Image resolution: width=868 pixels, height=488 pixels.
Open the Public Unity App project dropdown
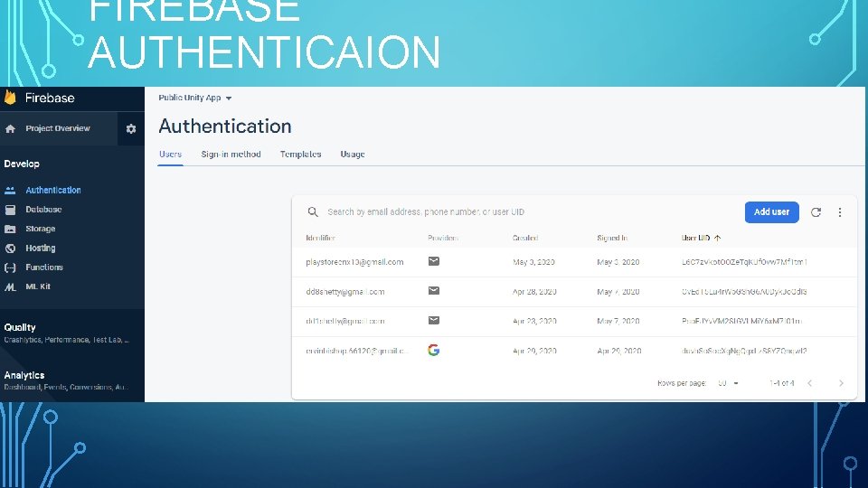coord(195,98)
